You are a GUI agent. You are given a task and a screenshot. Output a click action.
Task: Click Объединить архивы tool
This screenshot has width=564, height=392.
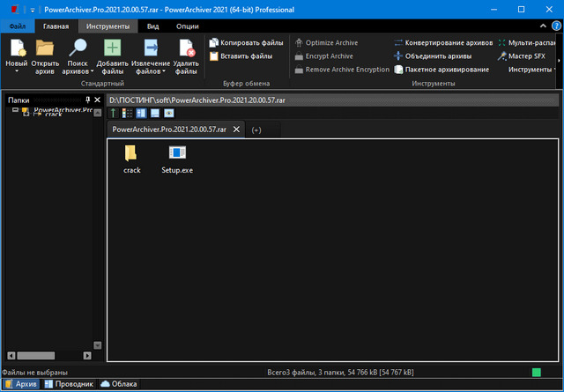point(442,55)
